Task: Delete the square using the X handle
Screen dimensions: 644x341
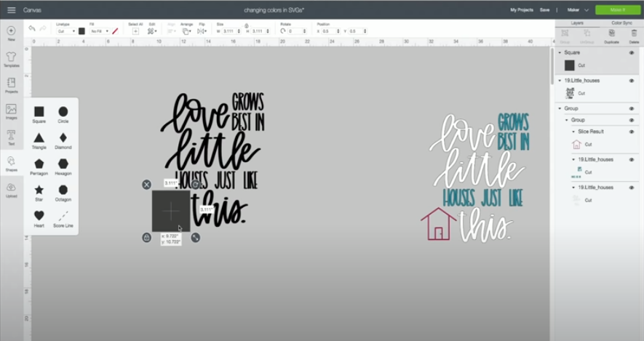Action: click(146, 185)
